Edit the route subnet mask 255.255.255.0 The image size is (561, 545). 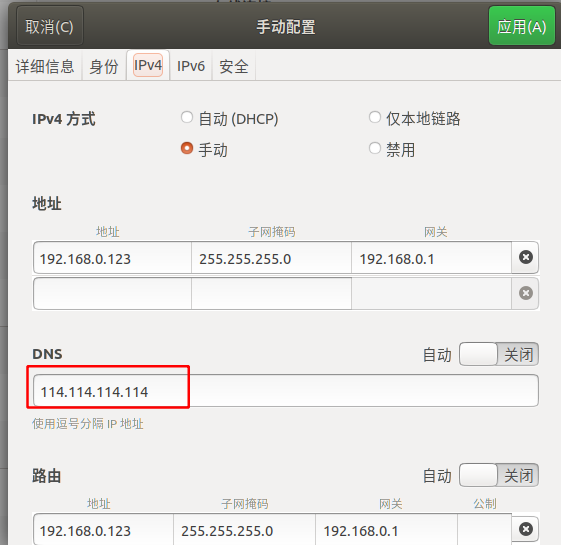pos(244,530)
